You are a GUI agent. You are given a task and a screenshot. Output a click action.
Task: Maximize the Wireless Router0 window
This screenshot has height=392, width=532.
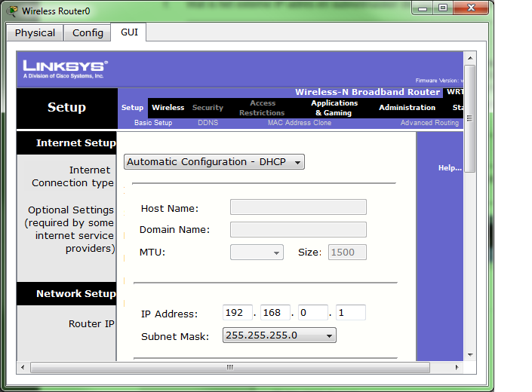443,8
